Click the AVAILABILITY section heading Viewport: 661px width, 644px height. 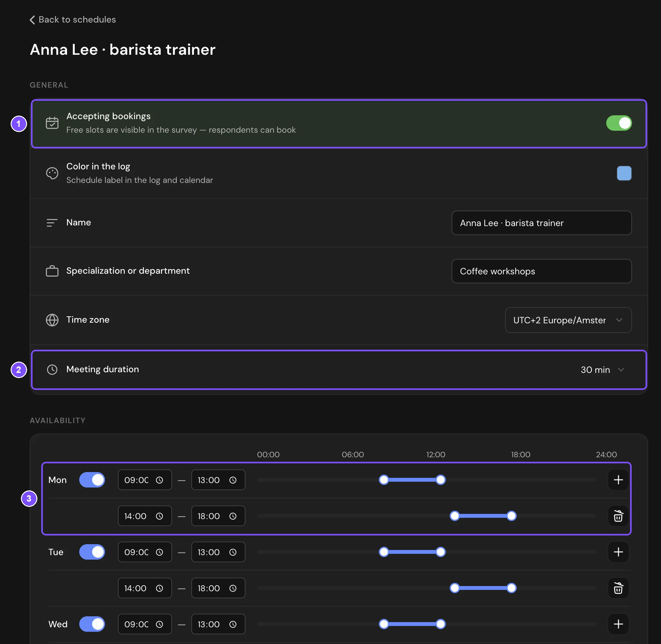point(58,421)
